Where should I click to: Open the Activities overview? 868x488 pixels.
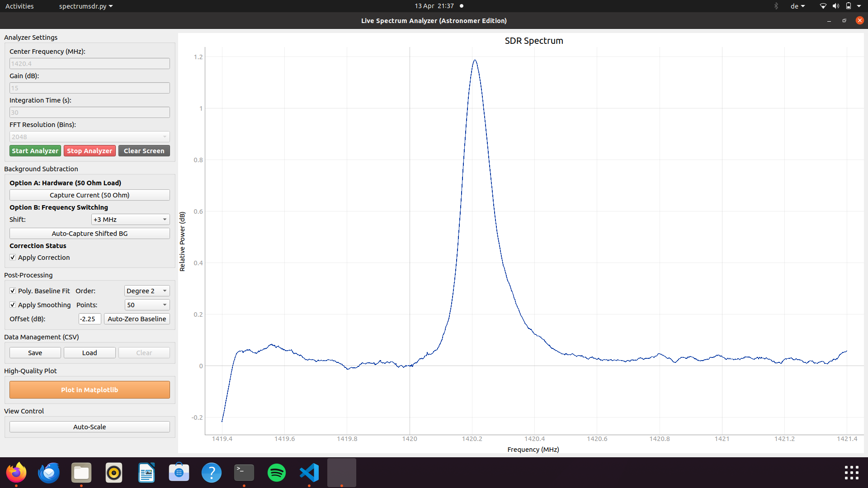[x=19, y=6]
